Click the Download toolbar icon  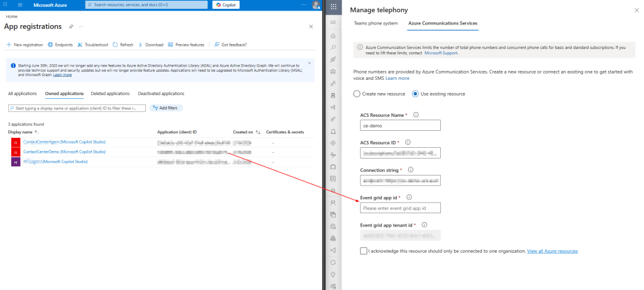tap(141, 45)
